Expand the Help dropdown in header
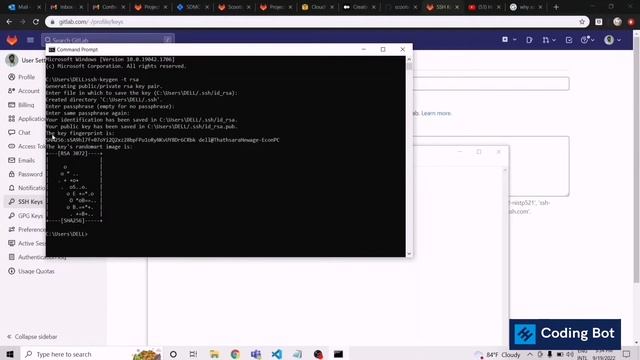 pyautogui.click(x=587, y=40)
